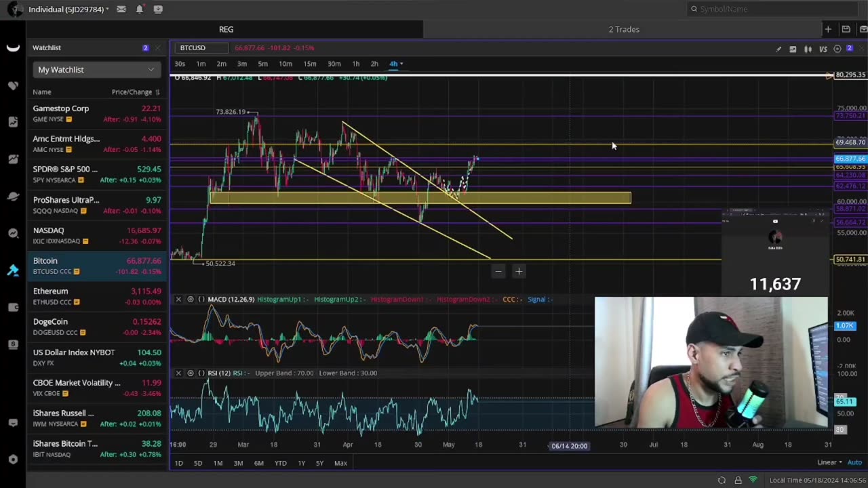Select iShares Russell row in watchlist
This screenshot has width=868, height=488.
pyautogui.click(x=97, y=418)
